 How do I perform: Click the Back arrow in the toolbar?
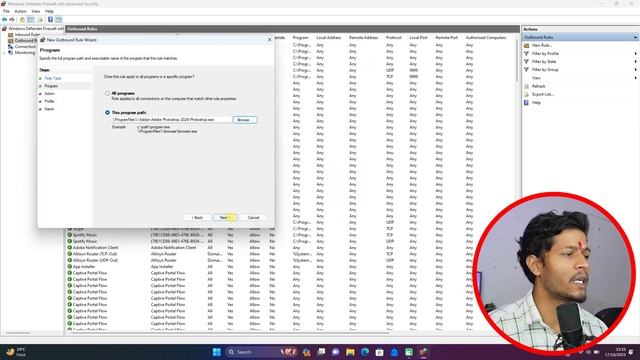4,19
